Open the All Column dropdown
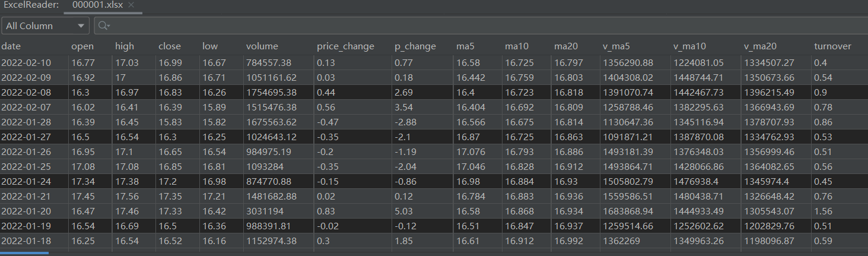868x256 pixels. 46,26
